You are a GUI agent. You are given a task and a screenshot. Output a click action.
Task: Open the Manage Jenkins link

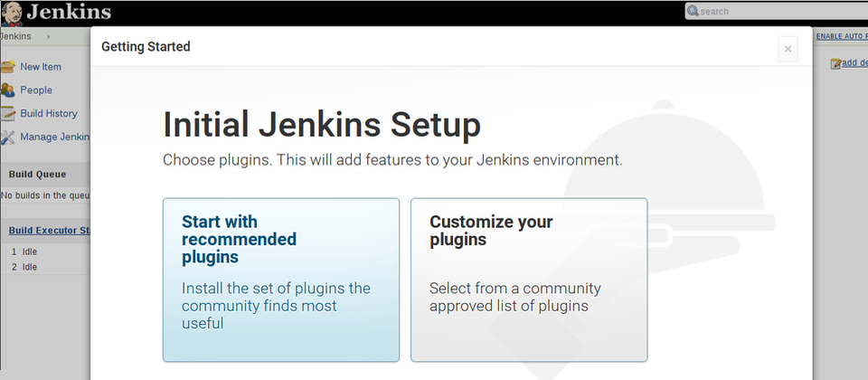[x=55, y=137]
